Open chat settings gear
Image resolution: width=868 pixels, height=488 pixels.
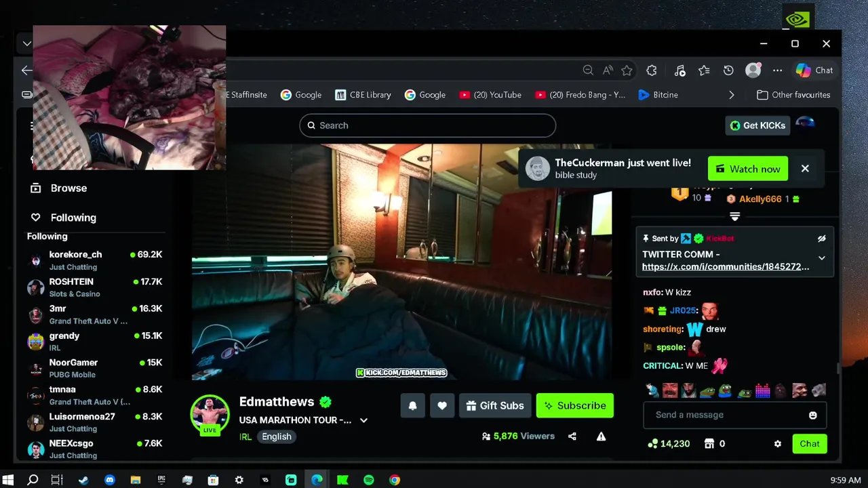[778, 444]
